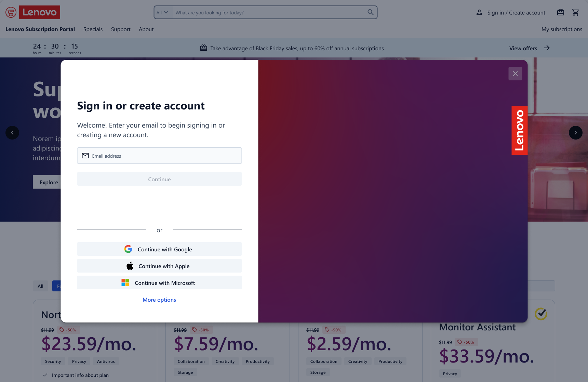Click the Google logo icon
588x382 pixels.
pos(128,249)
